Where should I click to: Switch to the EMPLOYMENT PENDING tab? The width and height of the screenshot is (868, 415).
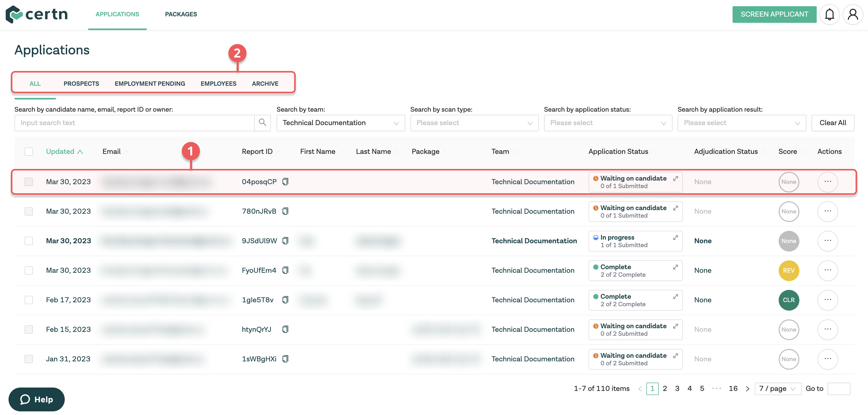150,84
